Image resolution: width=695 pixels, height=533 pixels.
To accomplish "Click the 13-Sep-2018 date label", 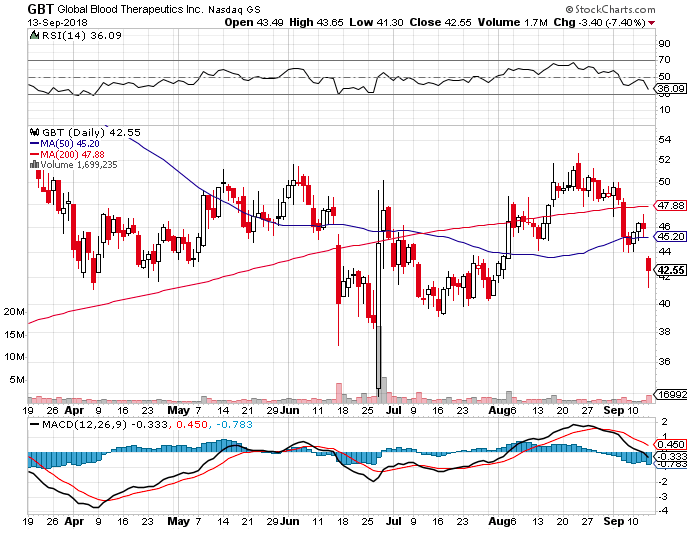I will [57, 23].
